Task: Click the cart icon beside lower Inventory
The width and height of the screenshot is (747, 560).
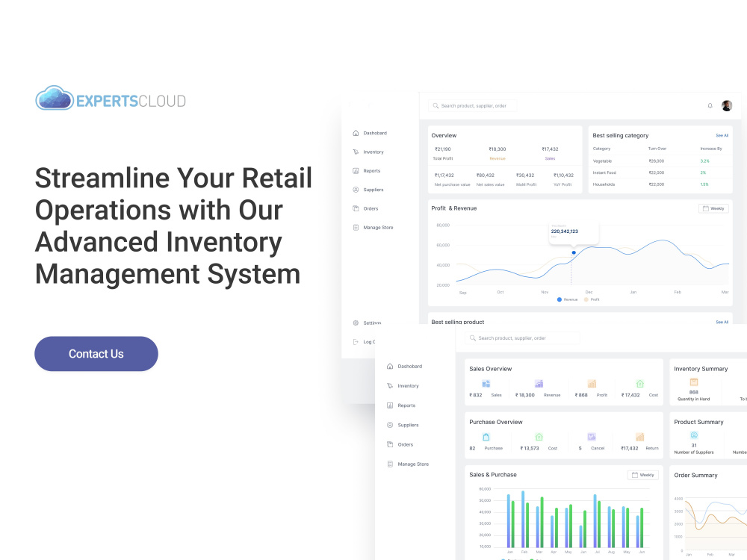Action: [x=390, y=386]
